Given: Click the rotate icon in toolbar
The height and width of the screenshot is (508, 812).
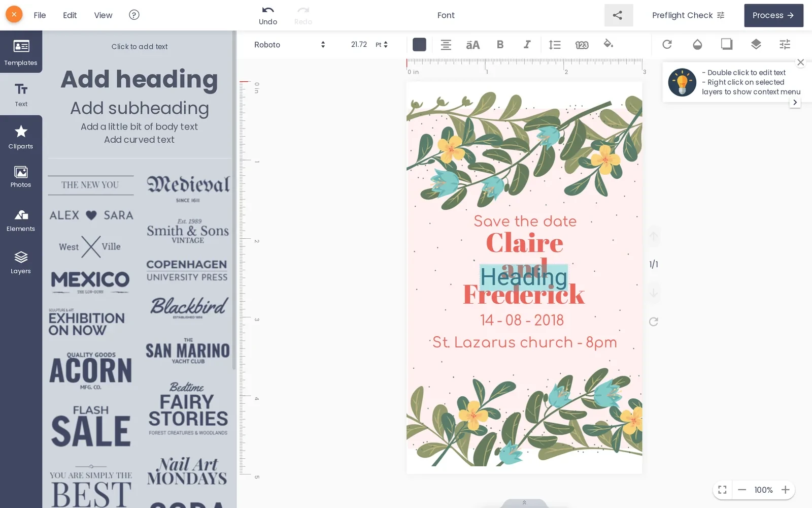Looking at the screenshot, I should [x=667, y=44].
